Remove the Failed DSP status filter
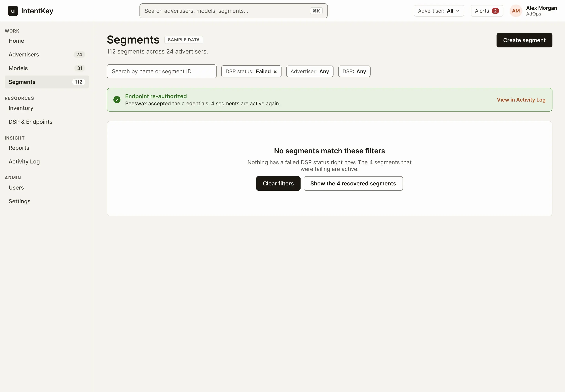This screenshot has width=565, height=392. coord(275,72)
